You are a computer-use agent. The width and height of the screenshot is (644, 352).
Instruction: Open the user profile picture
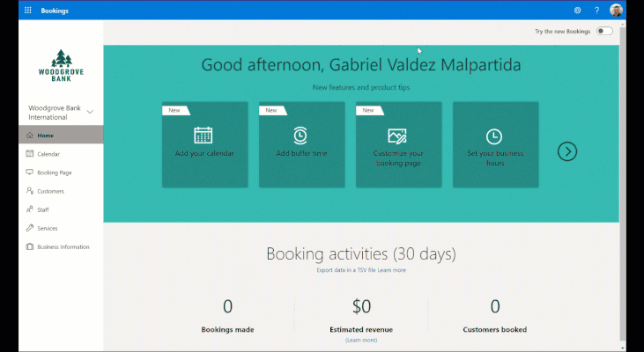tap(616, 11)
